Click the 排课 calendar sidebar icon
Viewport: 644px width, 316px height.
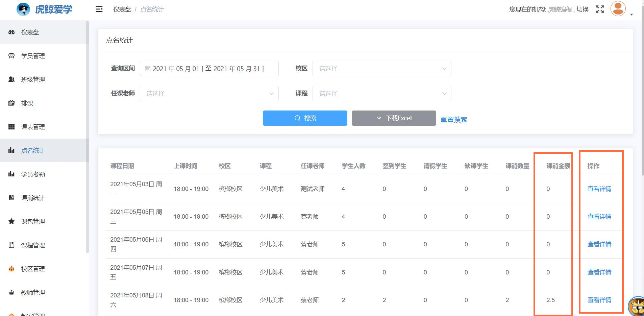(11, 103)
